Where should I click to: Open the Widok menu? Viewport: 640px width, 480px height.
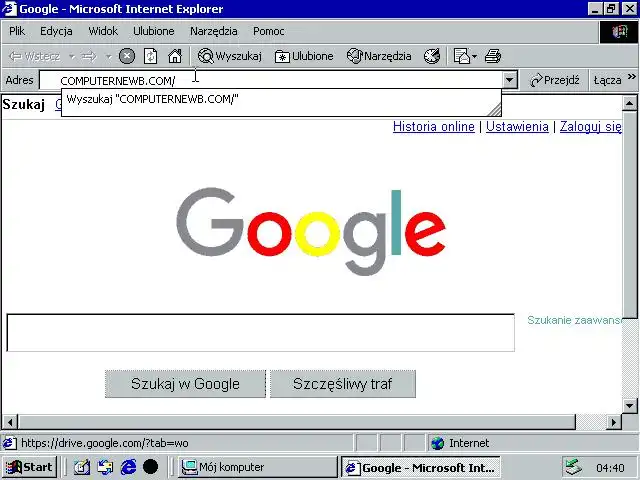[x=103, y=31]
